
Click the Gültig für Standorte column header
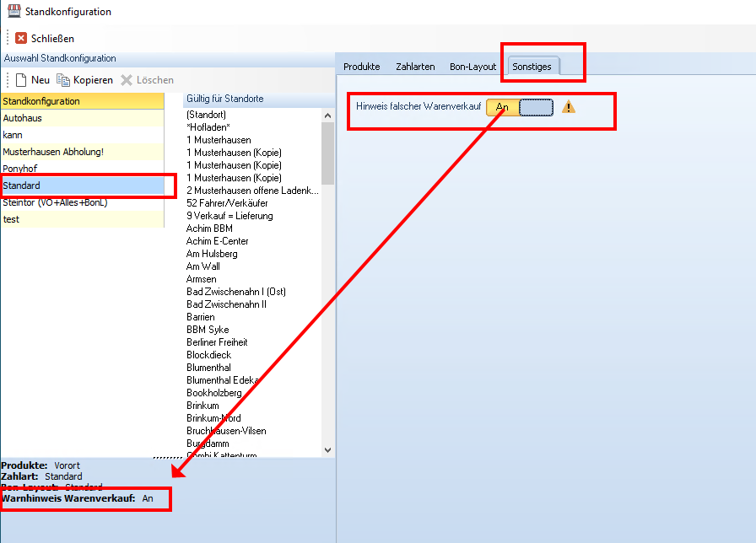[225, 99]
